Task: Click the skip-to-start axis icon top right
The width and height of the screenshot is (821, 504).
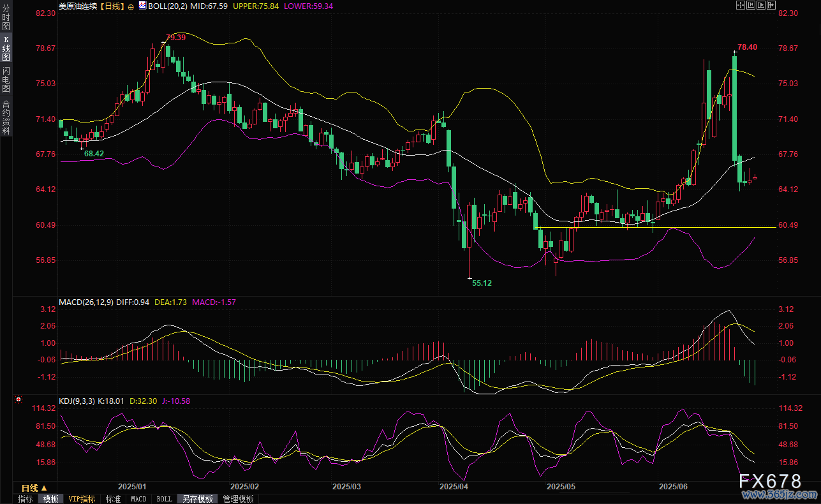Action: point(751,5)
